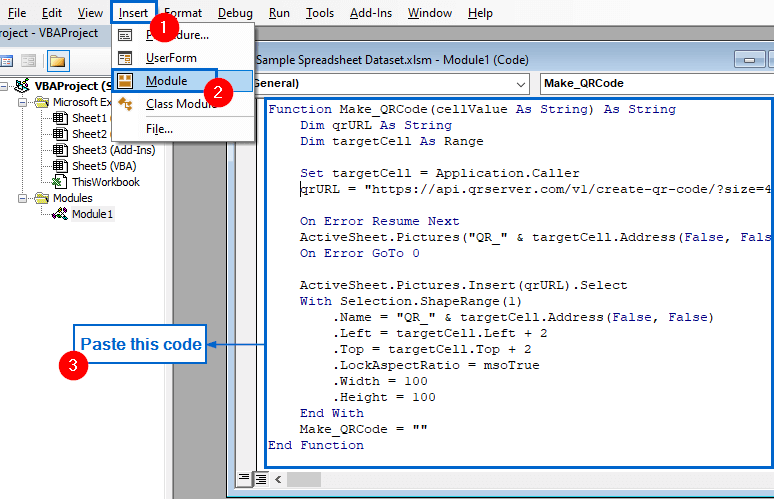Open the Insert menu

click(133, 13)
